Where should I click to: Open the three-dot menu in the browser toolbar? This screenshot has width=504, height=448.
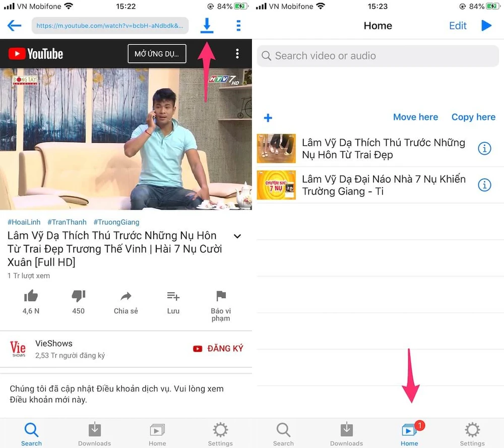click(238, 25)
